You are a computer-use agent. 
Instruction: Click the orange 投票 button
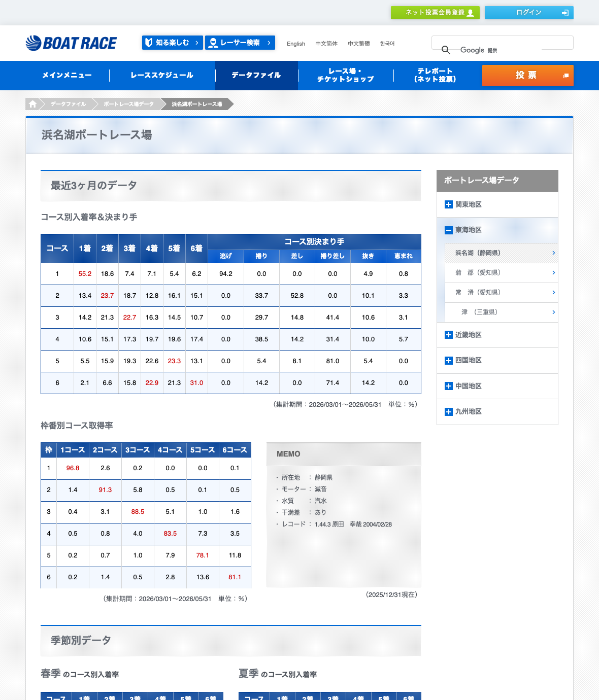click(528, 76)
